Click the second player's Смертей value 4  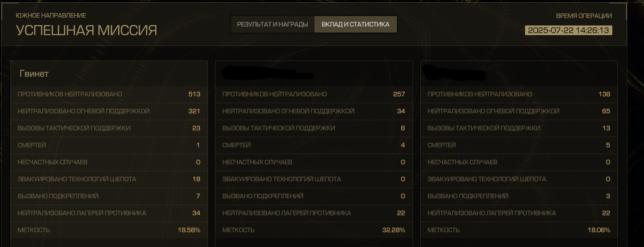[x=403, y=145]
